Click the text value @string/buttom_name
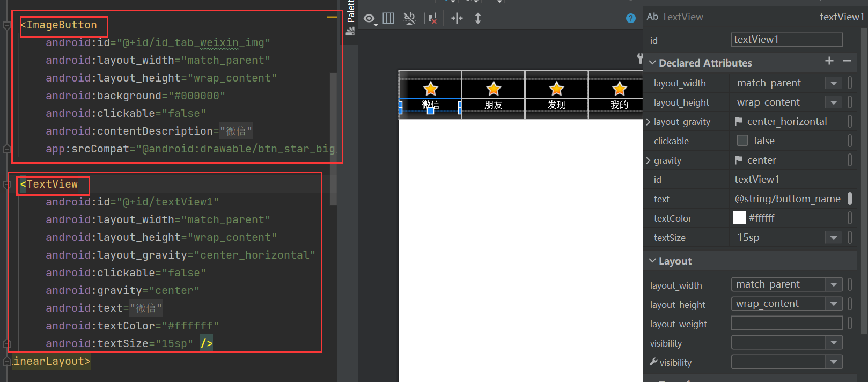The width and height of the screenshot is (868, 382). 788,199
